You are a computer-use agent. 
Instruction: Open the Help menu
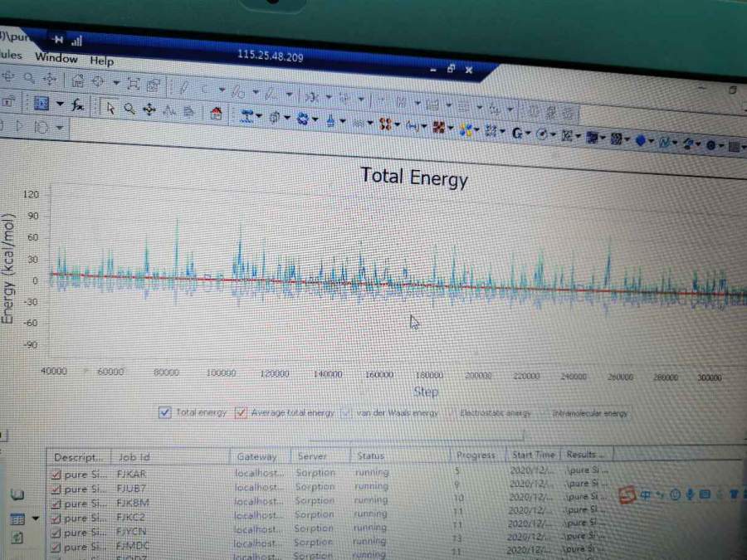tap(101, 61)
